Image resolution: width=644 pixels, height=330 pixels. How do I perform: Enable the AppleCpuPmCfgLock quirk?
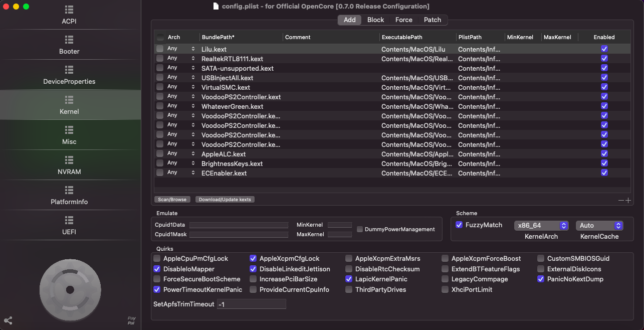tap(157, 259)
